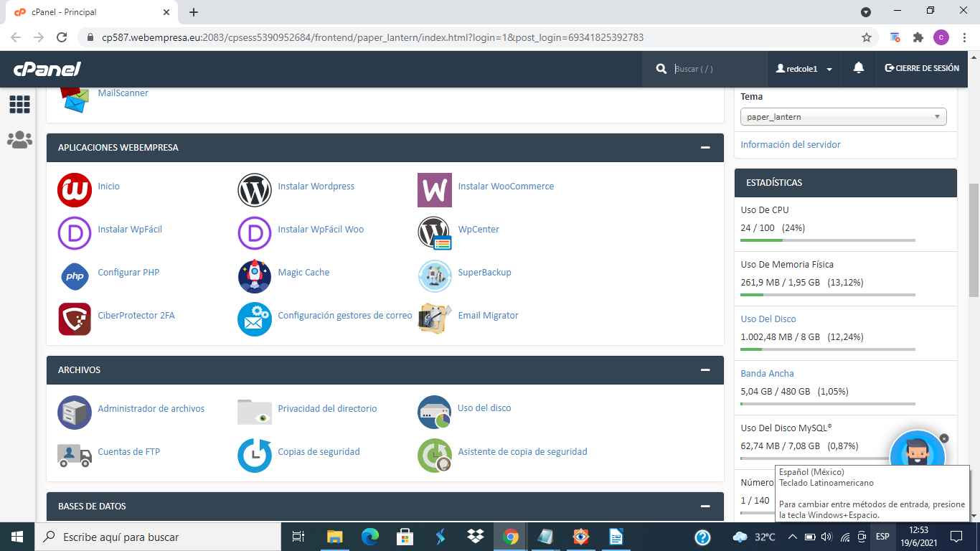980x551 pixels.
Task: Focus the Buscar search field
Action: (717, 69)
